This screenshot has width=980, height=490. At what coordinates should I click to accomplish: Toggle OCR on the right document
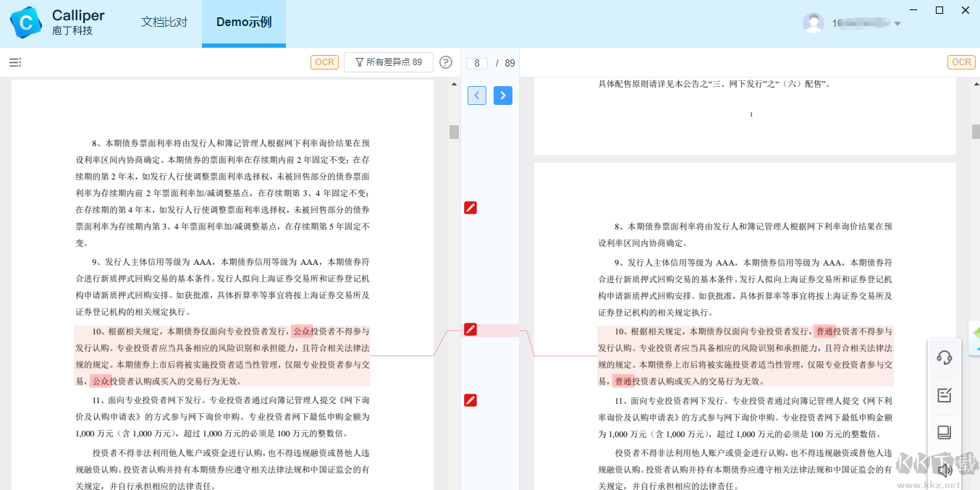coord(961,62)
